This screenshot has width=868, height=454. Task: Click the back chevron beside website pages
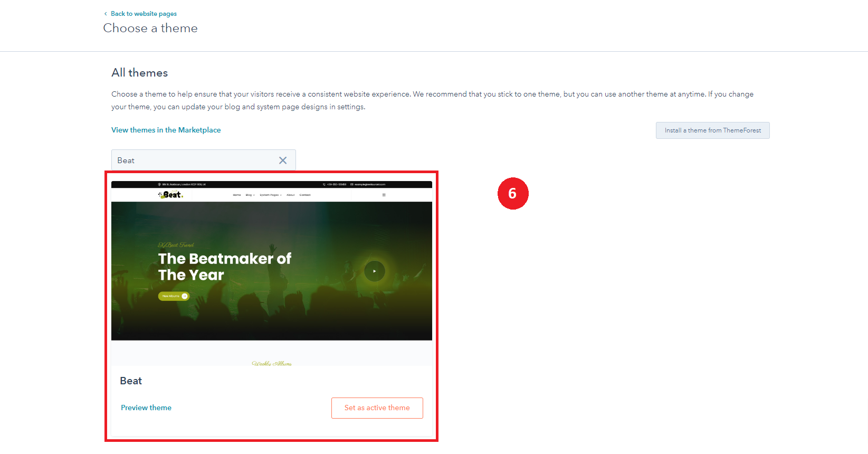(x=106, y=14)
